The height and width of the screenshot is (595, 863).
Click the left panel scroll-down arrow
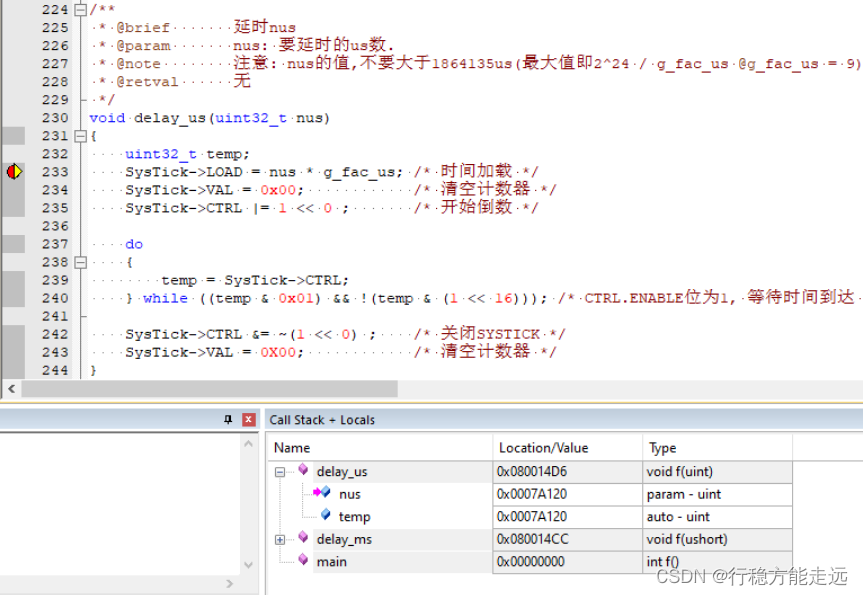[248, 565]
